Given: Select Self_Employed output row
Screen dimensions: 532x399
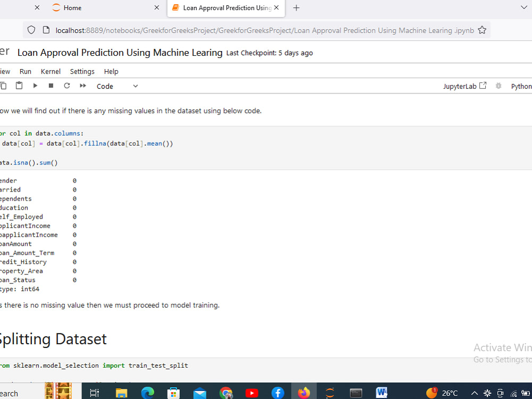Looking at the screenshot, I should pyautogui.click(x=38, y=217).
